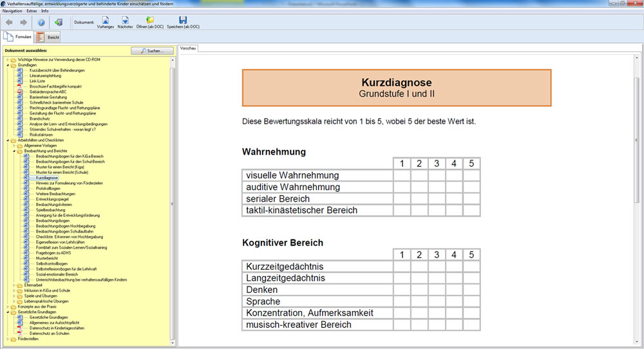Go back with the left arrow toolbar icon

[x=9, y=23]
